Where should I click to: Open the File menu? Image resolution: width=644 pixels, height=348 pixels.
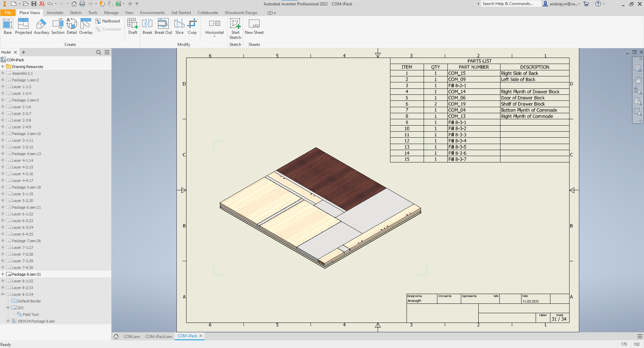coord(8,13)
